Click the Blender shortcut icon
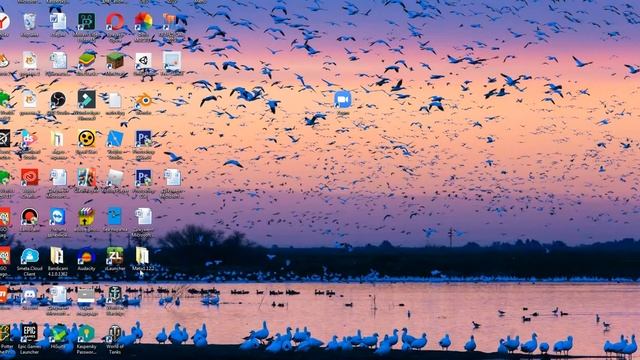 click(x=143, y=100)
